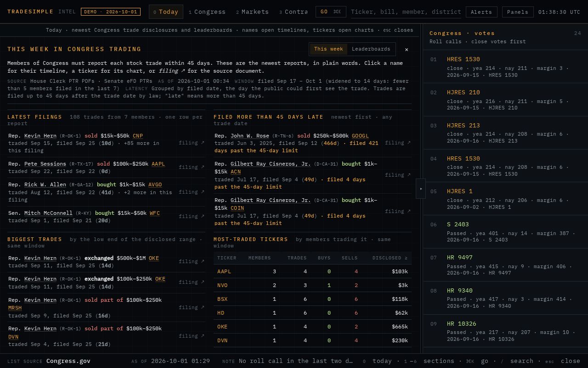Open the GOOGL ticker link

point(360,136)
